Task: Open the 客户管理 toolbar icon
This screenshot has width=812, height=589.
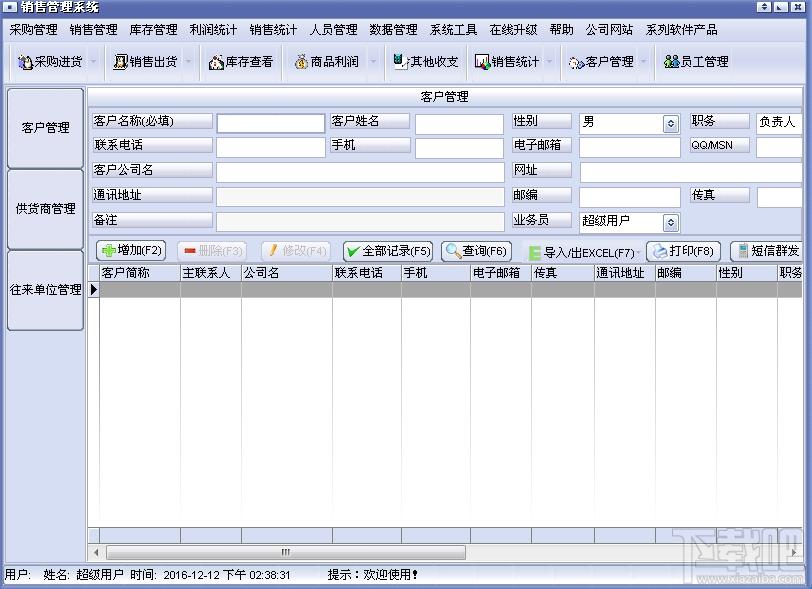Action: 601,62
